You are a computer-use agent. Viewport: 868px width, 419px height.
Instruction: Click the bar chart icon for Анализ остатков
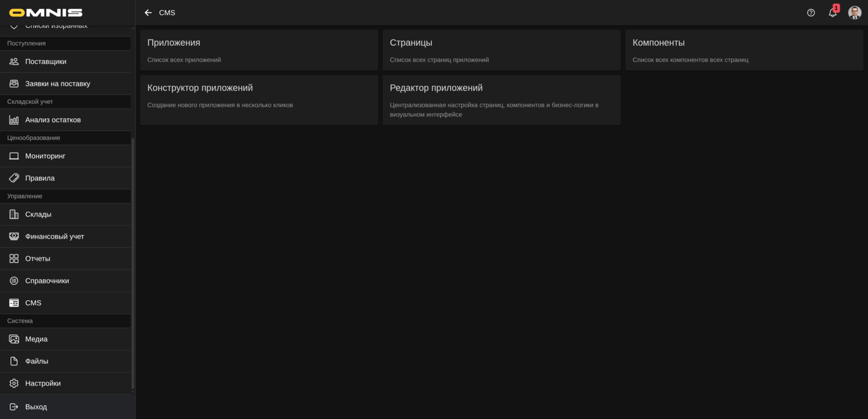[14, 120]
